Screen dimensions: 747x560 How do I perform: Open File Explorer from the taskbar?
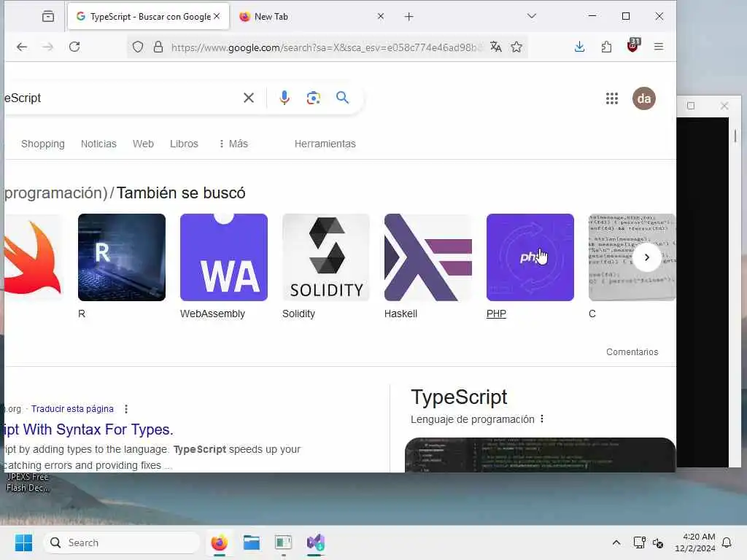pos(252,542)
